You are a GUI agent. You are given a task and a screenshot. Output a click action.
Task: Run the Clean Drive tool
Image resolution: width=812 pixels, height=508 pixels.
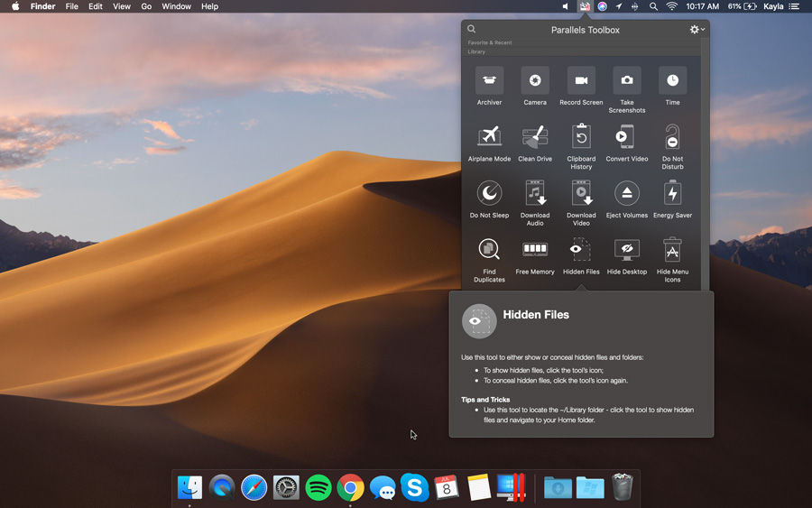[535, 143]
